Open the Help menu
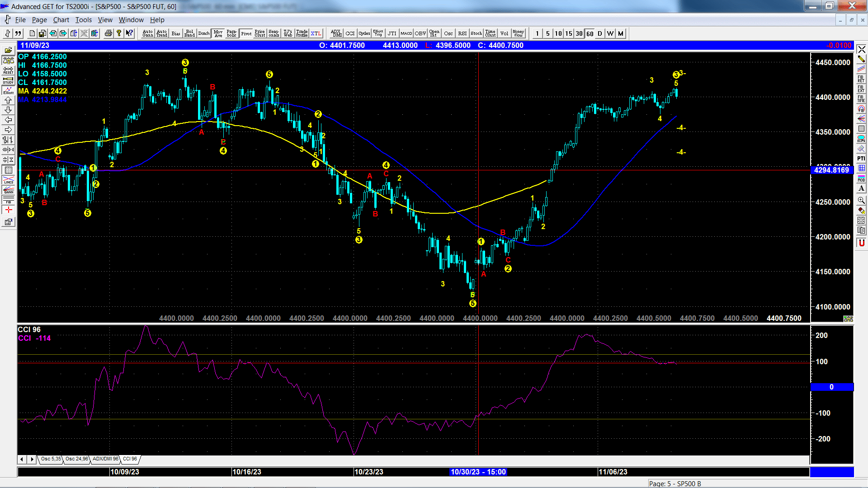Image resolution: width=868 pixels, height=488 pixels. pos(157,20)
